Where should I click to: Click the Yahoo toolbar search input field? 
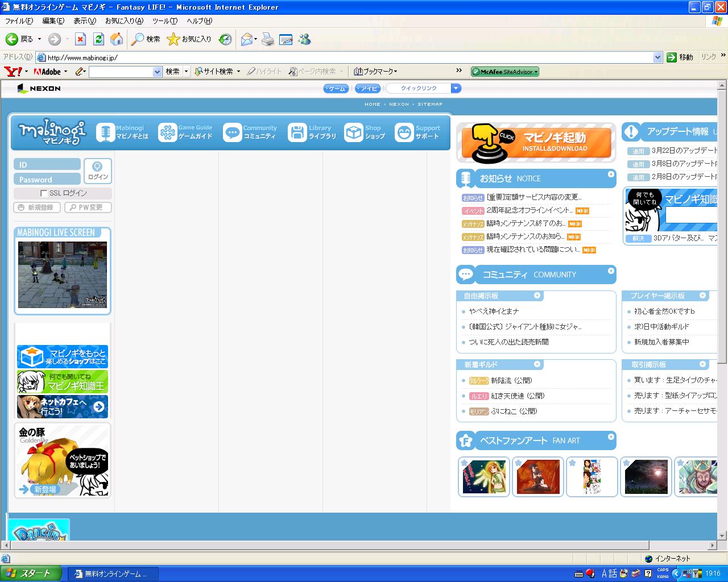(x=121, y=72)
